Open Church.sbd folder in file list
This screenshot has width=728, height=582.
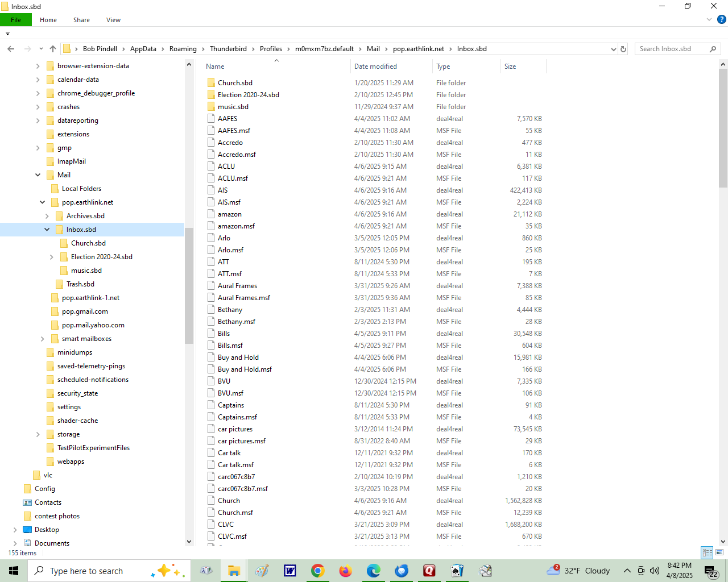[x=235, y=83]
